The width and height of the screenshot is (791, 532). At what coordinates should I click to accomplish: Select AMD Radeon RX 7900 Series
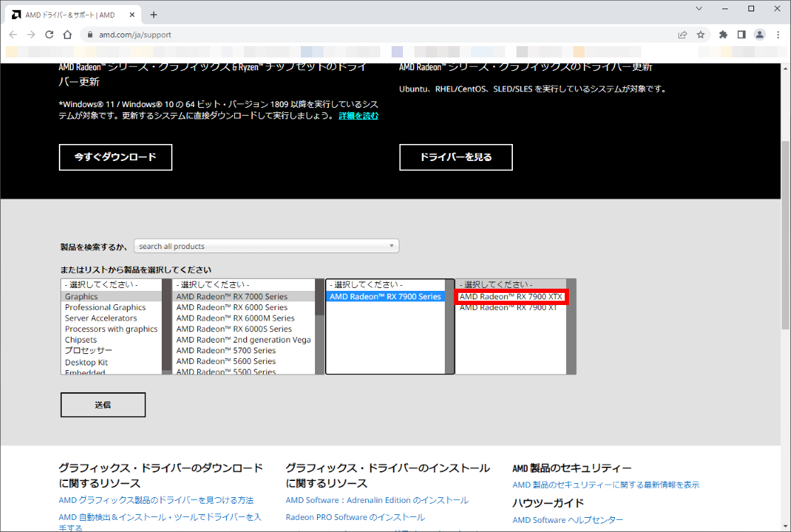point(385,297)
